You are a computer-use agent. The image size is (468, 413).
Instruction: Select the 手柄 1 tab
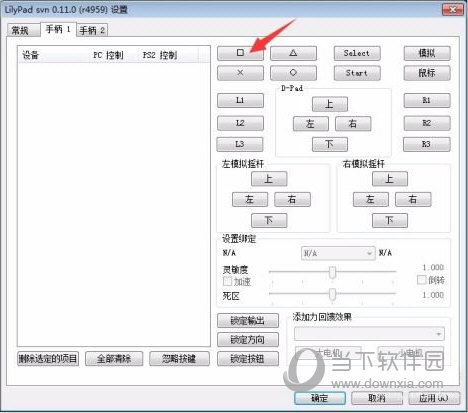point(58,29)
